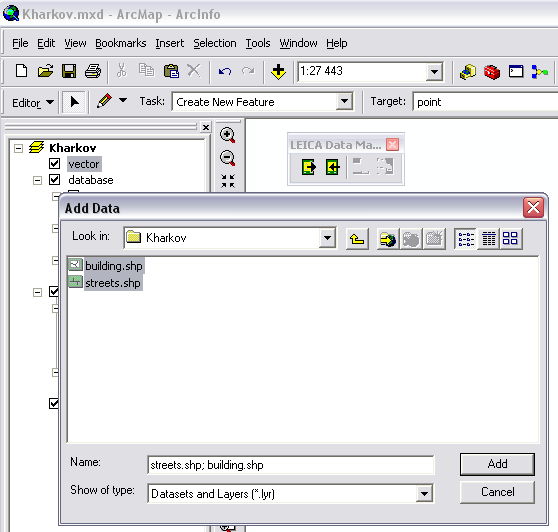Open the View menu
This screenshot has height=532, width=558.
[x=75, y=43]
